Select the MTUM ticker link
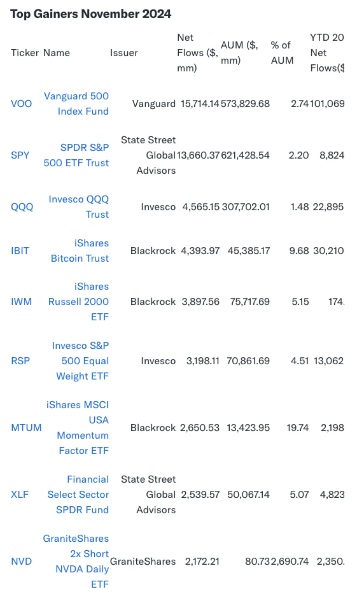 tap(26, 428)
